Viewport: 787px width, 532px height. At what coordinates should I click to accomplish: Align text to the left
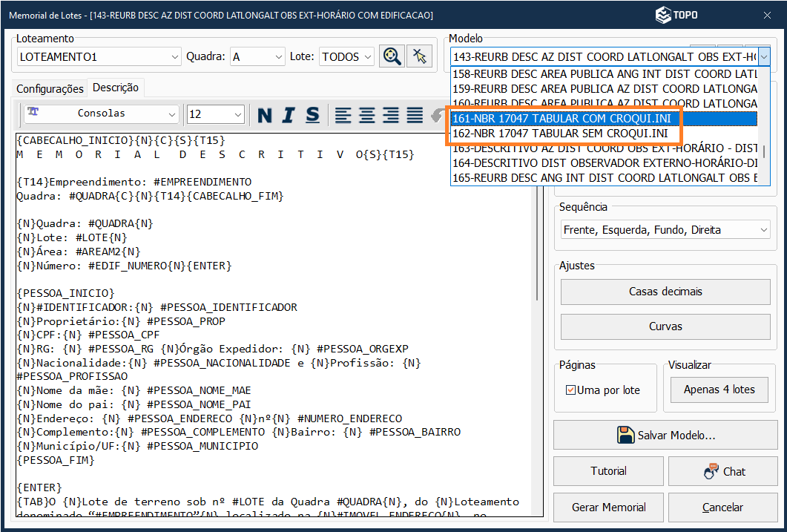[343, 115]
